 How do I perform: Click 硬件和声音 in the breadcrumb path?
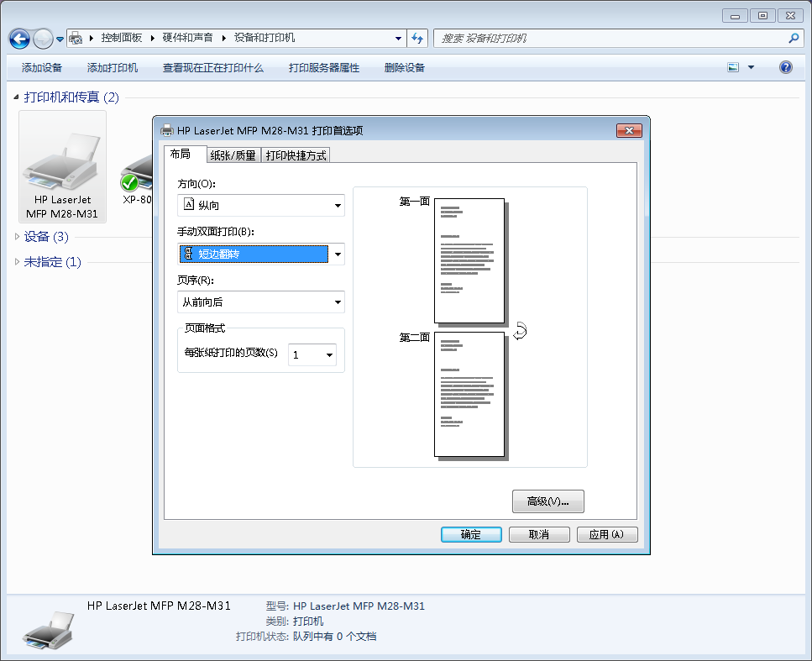point(187,38)
